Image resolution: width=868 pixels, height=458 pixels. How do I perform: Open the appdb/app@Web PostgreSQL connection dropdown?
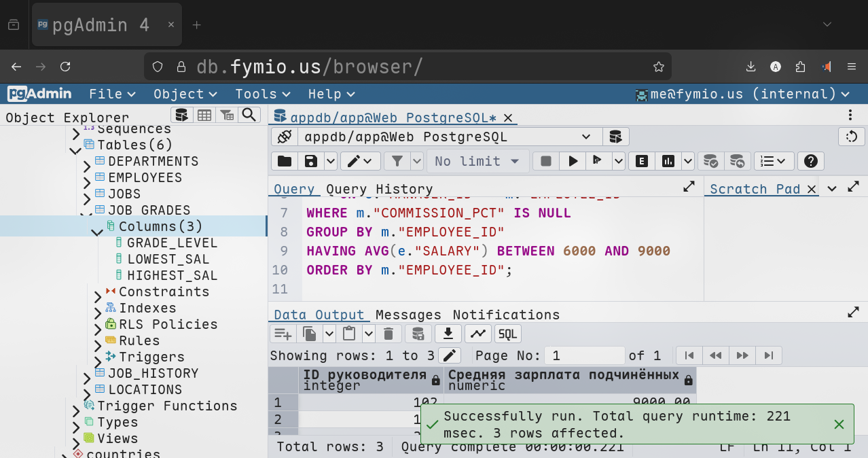click(x=447, y=137)
